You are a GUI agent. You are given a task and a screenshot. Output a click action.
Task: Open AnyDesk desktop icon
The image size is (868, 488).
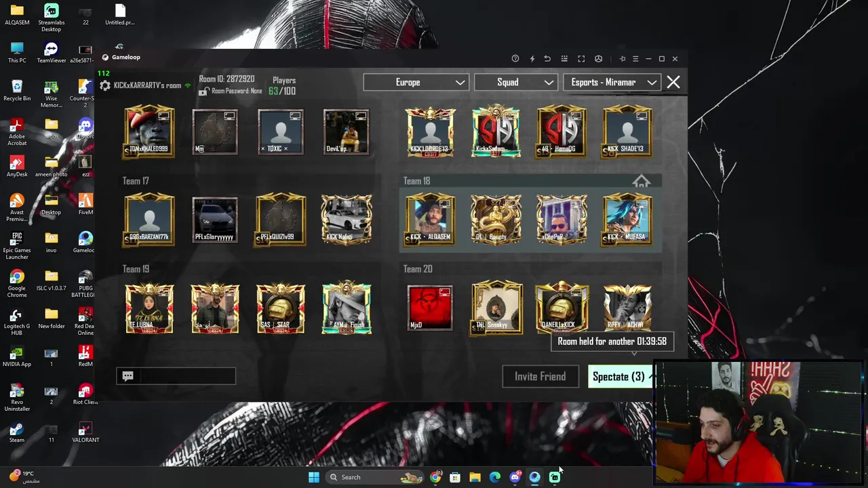pyautogui.click(x=17, y=167)
